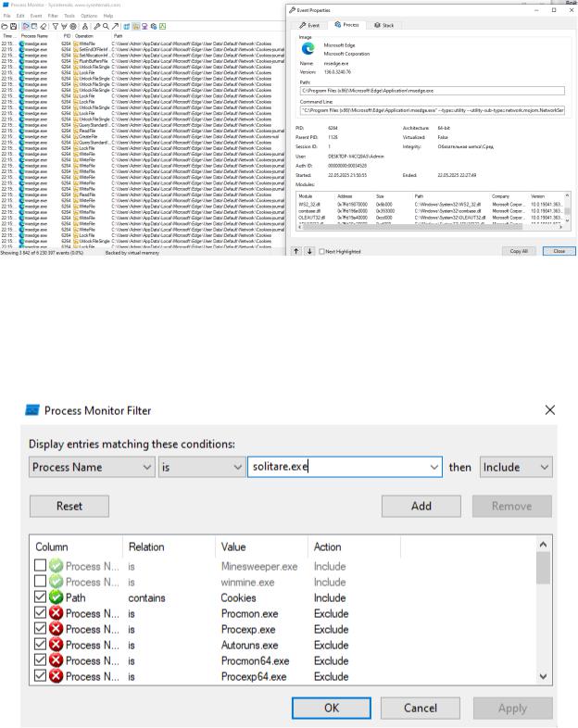This screenshot has width=578, height=728.
Task: Expand the filter value dropdown arrow
Action: coord(434,467)
